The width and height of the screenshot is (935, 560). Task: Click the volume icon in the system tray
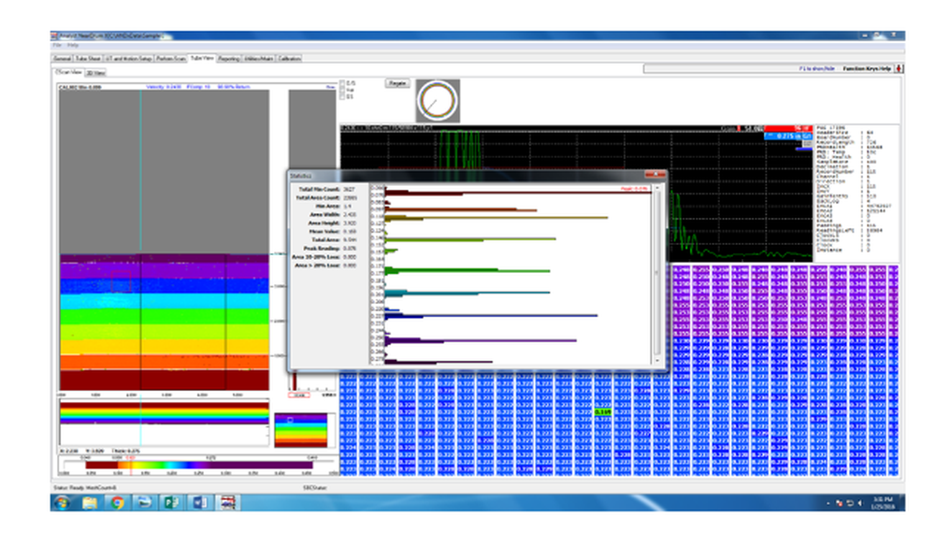click(860, 503)
